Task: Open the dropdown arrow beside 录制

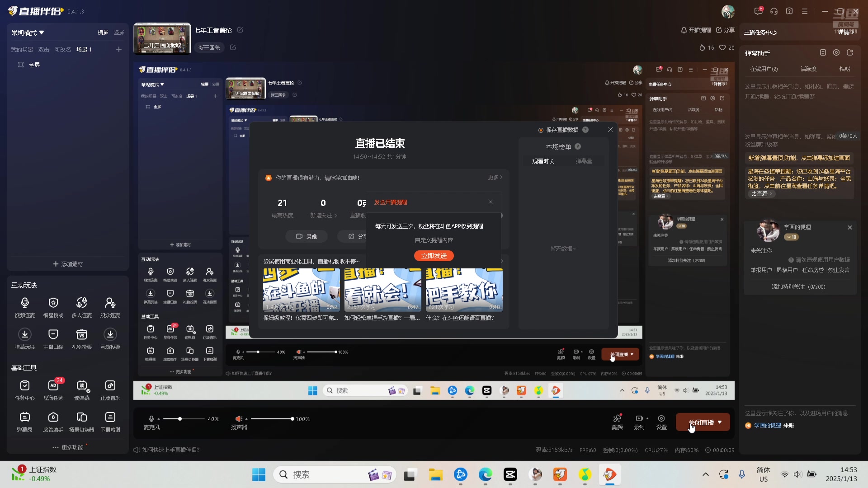Action: point(647,418)
